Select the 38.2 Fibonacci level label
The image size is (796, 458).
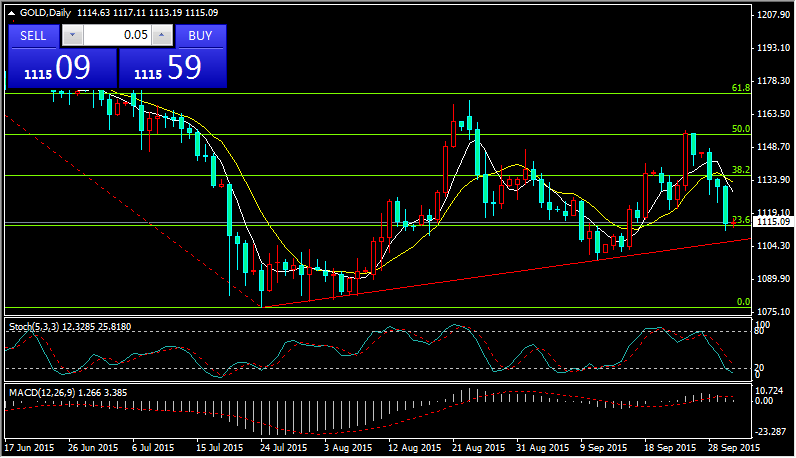point(740,170)
